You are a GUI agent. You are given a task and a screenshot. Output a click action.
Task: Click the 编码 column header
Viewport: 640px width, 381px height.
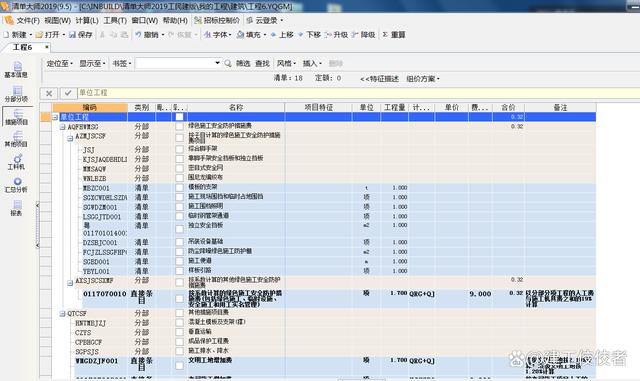click(x=90, y=107)
